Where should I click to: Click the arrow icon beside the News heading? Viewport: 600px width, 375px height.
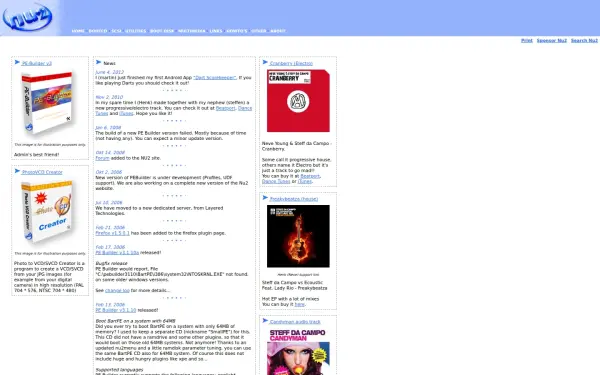coord(98,62)
